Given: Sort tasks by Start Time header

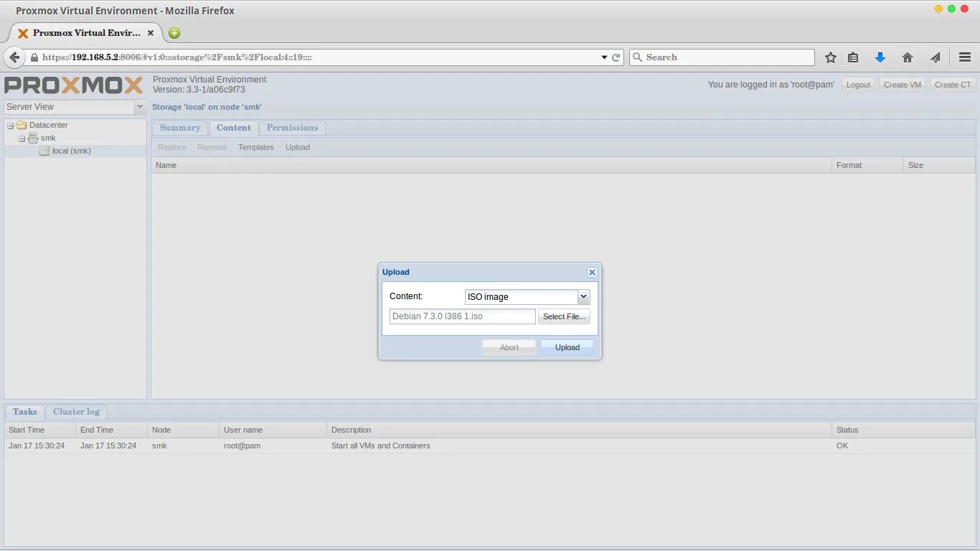Looking at the screenshot, I should [x=40, y=430].
